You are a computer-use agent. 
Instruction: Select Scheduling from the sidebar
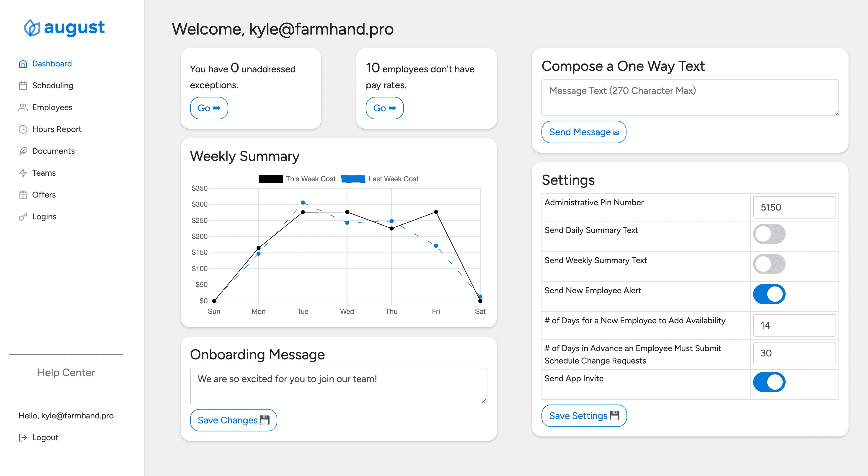[53, 85]
